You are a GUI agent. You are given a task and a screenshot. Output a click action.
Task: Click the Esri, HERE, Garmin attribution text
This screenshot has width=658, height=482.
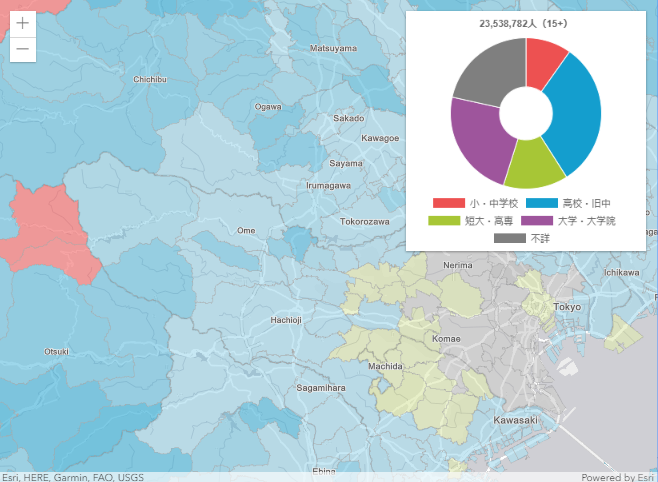72,476
